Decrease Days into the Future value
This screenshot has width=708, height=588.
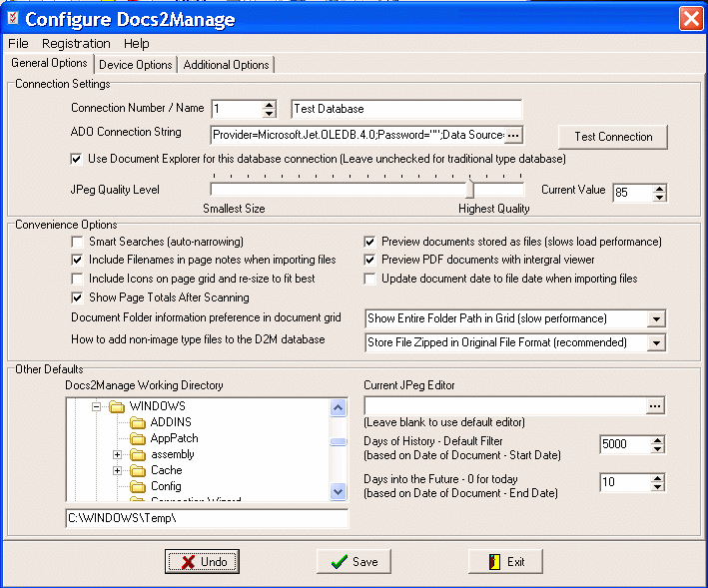658,486
